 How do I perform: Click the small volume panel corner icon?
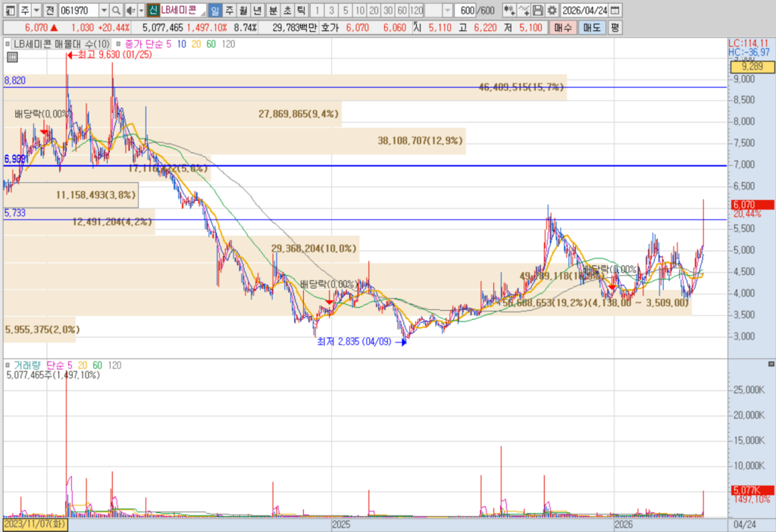pos(771,364)
